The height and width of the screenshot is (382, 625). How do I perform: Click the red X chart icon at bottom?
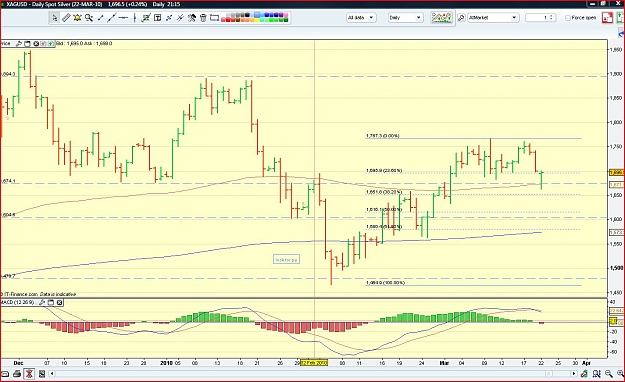click(x=29, y=374)
